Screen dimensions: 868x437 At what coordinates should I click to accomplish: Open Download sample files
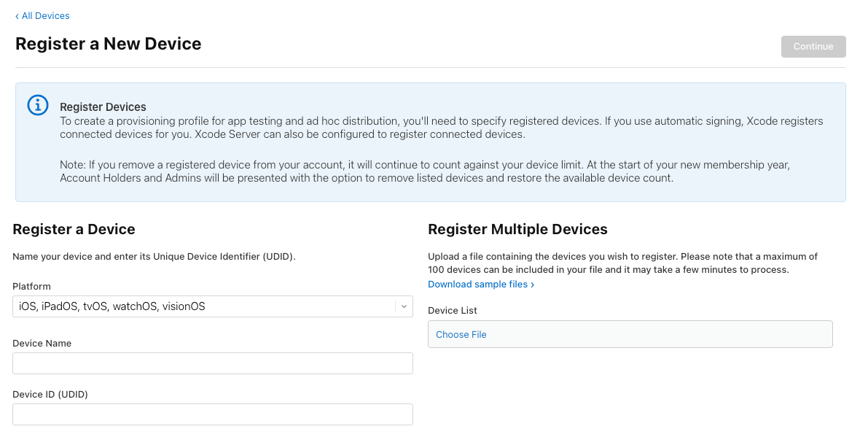[477, 284]
